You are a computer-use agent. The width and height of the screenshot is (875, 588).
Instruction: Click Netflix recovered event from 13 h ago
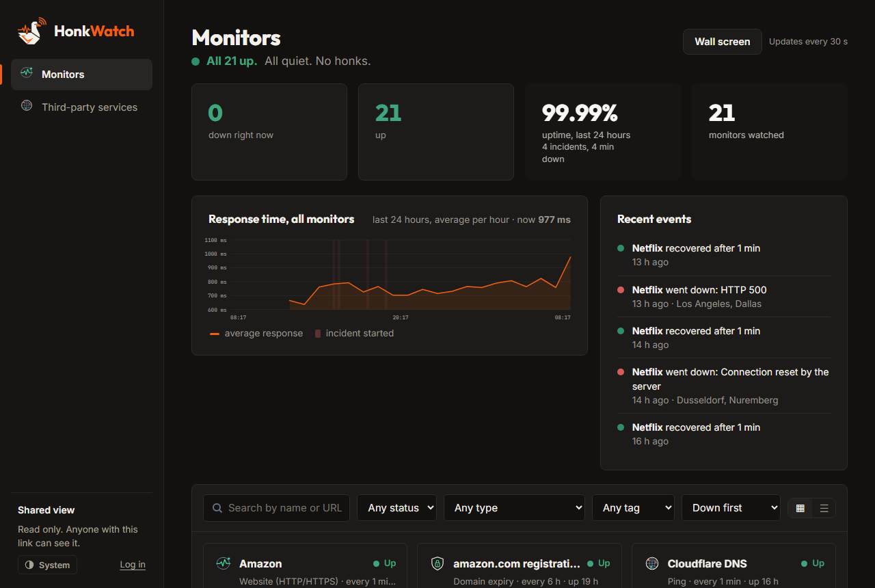coord(724,255)
